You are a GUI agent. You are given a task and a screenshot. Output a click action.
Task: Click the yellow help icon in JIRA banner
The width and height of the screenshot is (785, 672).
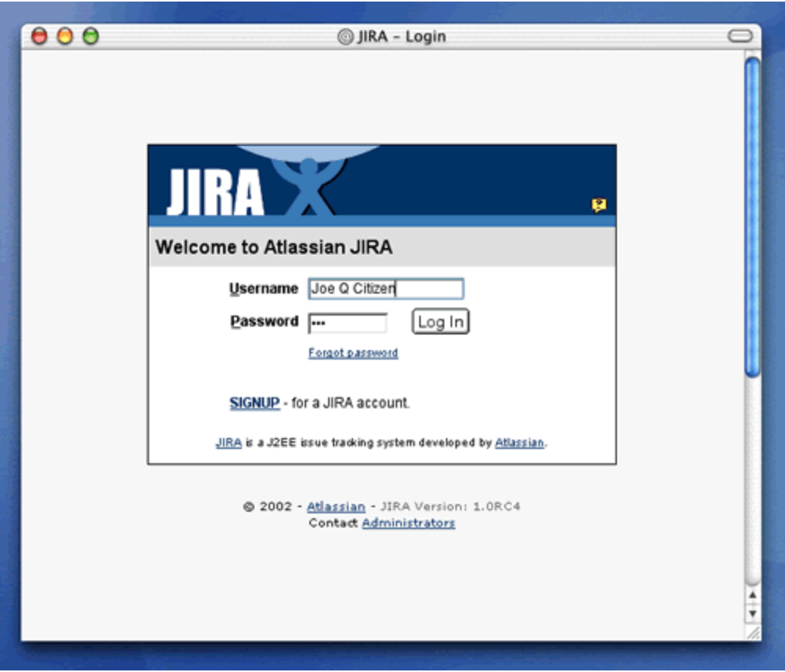point(599,205)
